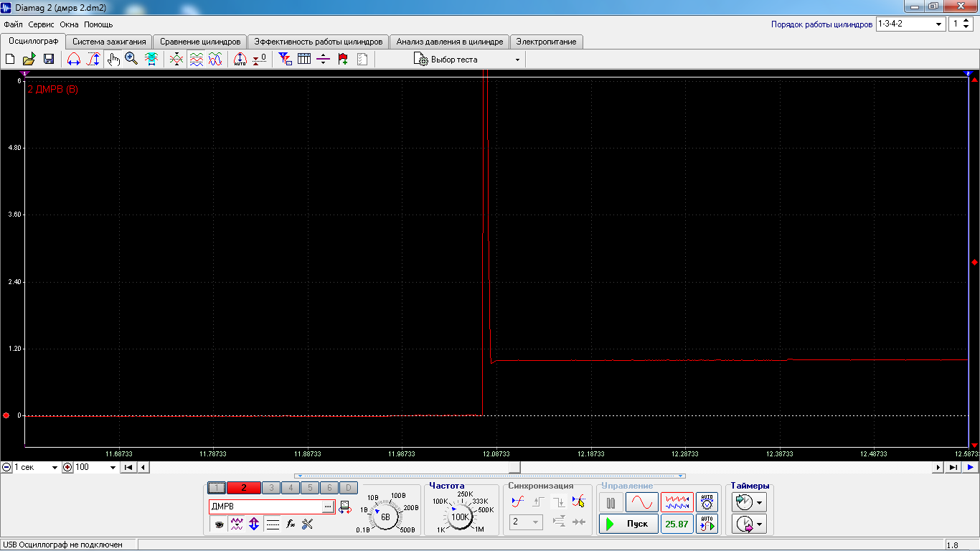
Task: Click the zero-level offset icon
Action: coord(260,60)
